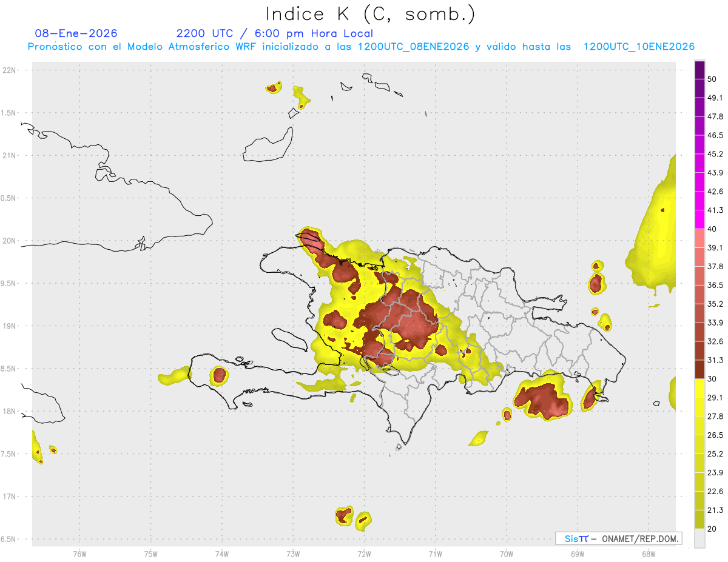Click the colorbar value "39.1"
728x562 pixels.
(715, 248)
